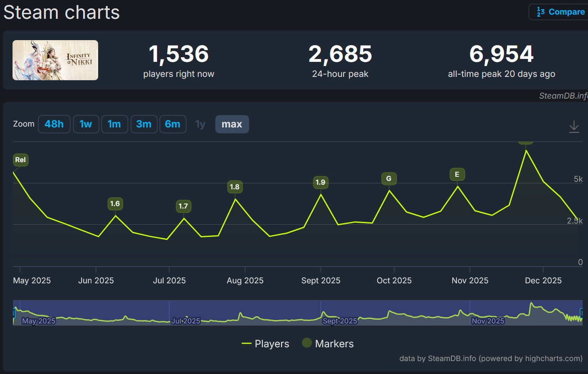Click the May 2025 axis label
The image size is (588, 374).
pos(32,280)
